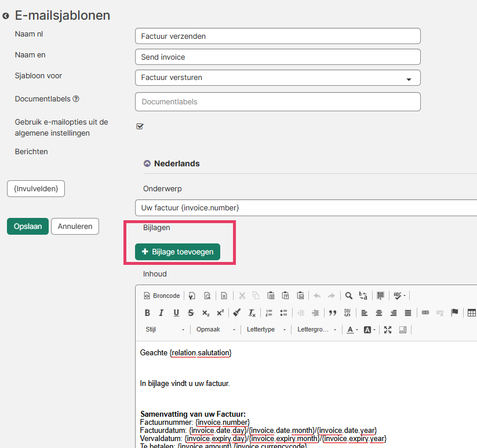Click the Broncode source button

[162, 296]
